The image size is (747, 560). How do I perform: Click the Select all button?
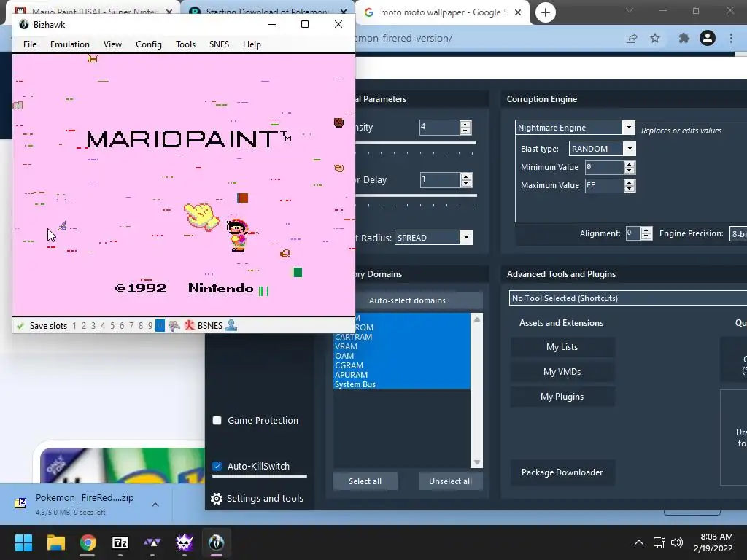[365, 481]
